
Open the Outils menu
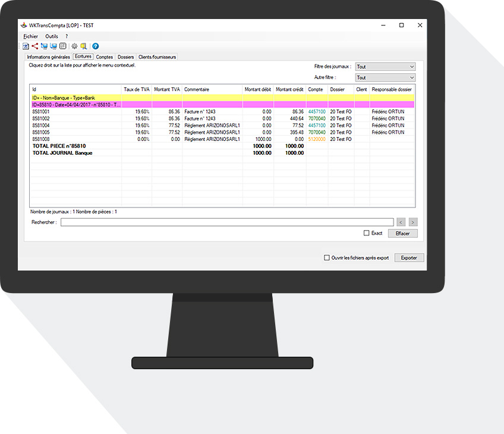point(52,36)
